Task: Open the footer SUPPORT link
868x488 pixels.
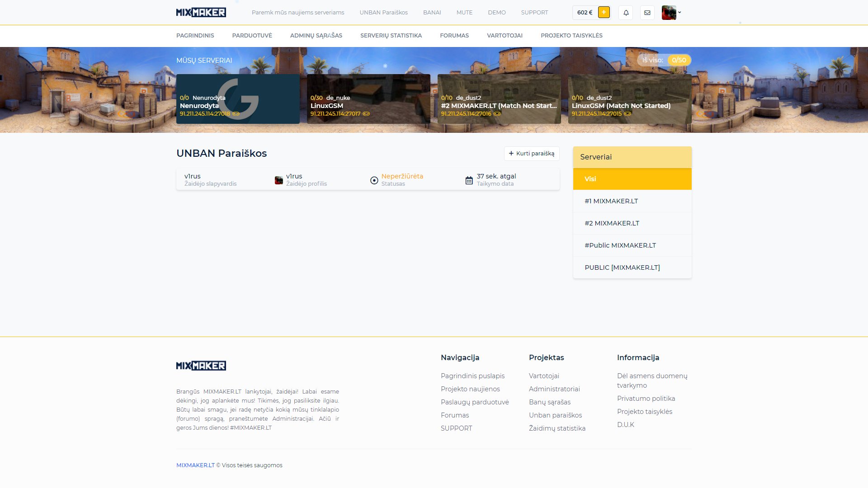Action: [456, 428]
